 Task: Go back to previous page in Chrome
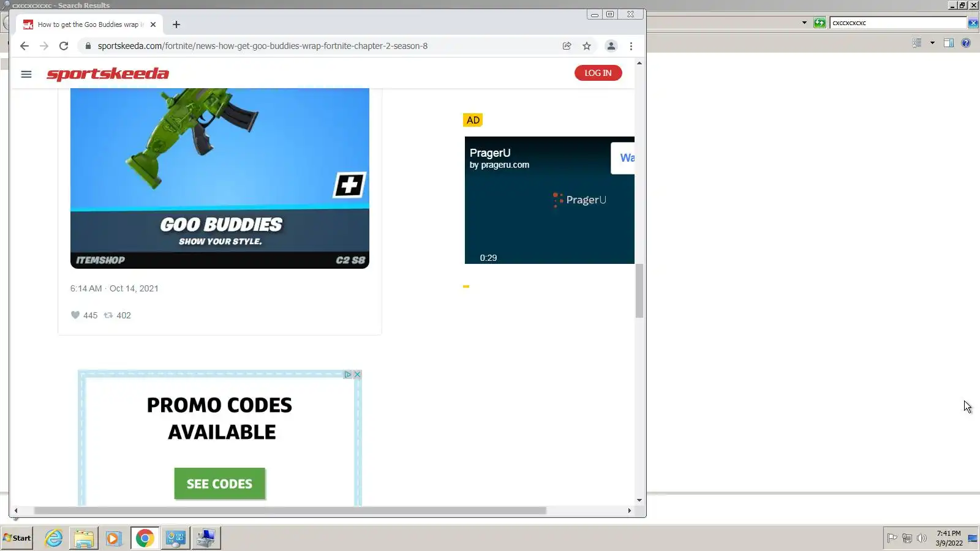(x=24, y=46)
